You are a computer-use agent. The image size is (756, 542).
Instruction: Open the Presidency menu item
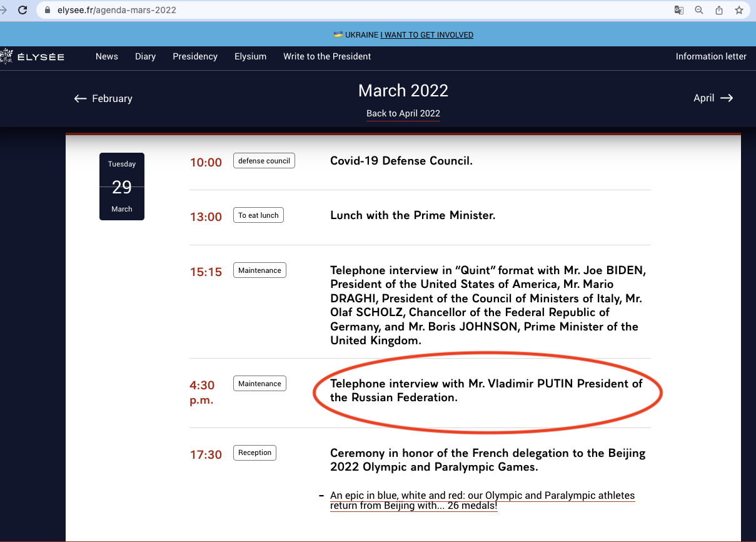coord(195,56)
